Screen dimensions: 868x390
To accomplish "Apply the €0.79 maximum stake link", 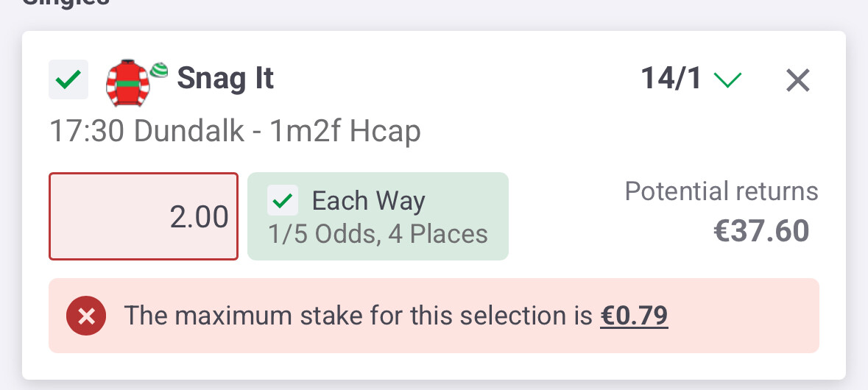I will [x=634, y=316].
